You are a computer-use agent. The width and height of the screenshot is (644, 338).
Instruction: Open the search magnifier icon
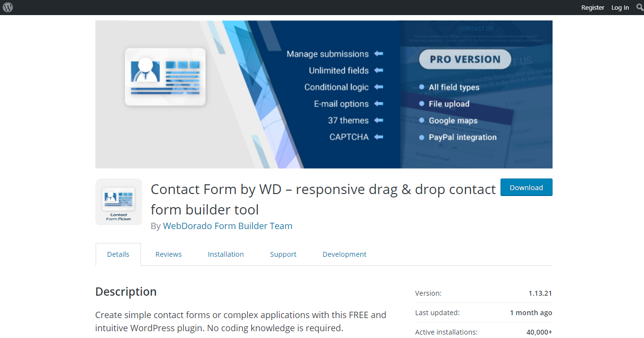pyautogui.click(x=640, y=7)
